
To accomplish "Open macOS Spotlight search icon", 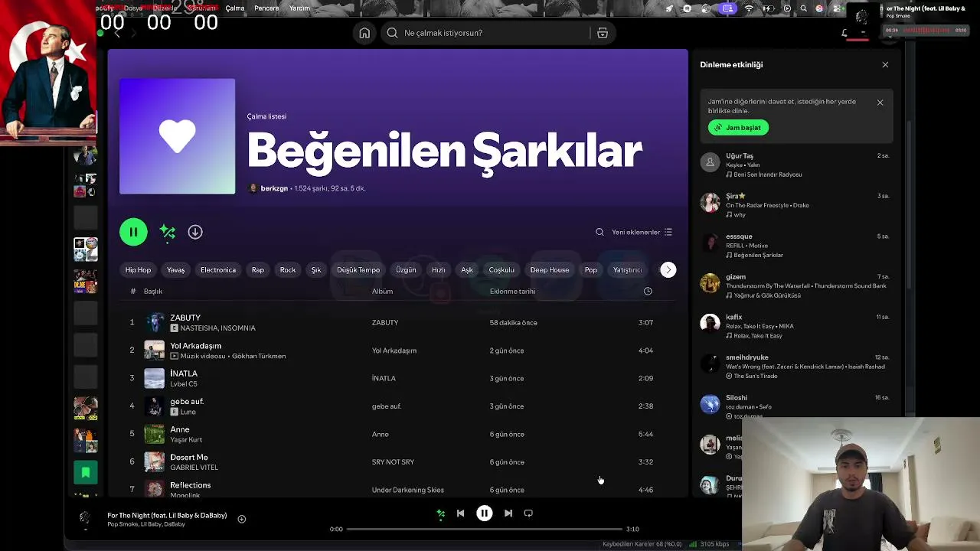I will tap(803, 8).
